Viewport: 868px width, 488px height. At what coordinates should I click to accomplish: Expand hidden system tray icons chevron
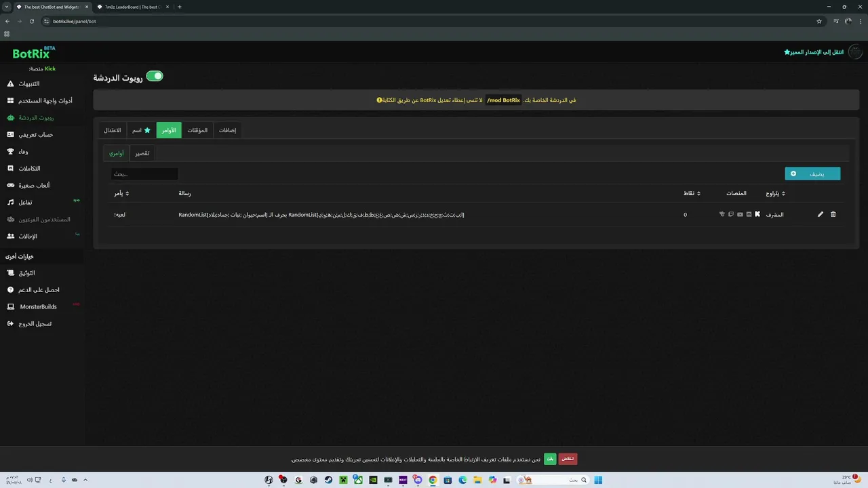85,480
